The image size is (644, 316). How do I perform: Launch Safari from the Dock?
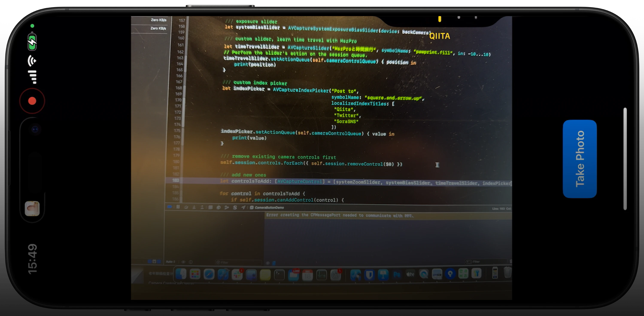tap(209, 274)
